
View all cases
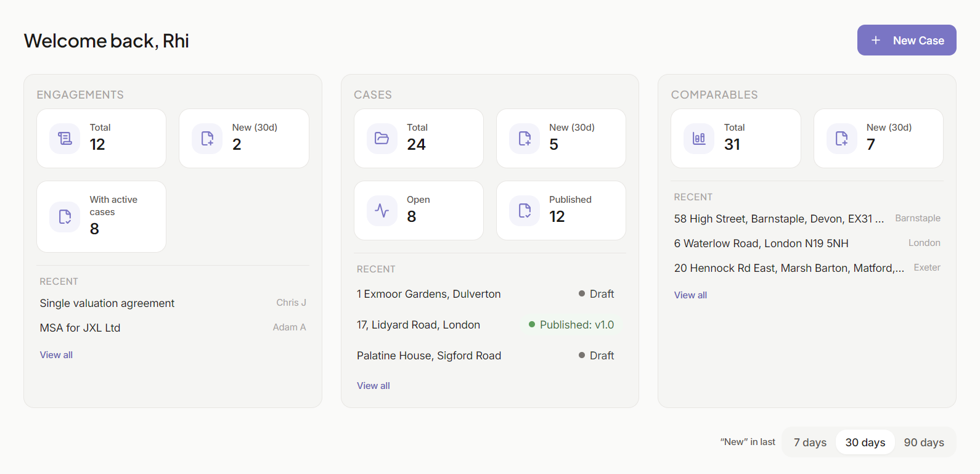pos(374,386)
